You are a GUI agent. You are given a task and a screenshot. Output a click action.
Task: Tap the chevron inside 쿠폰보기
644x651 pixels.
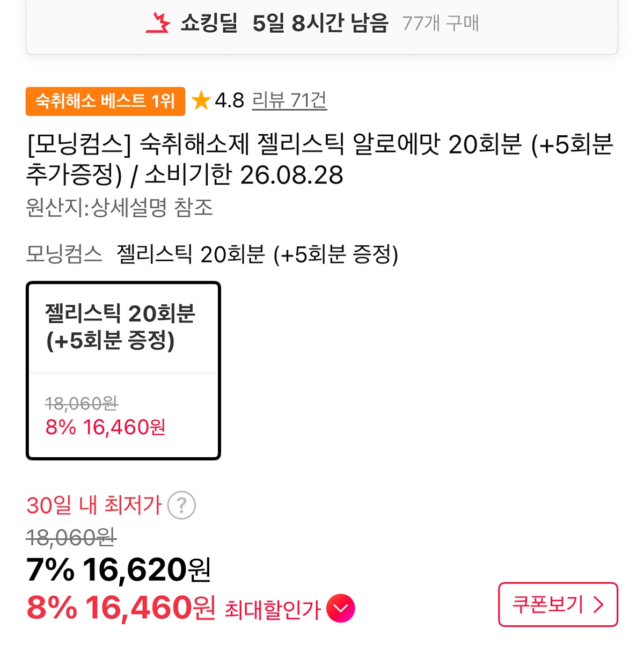point(598,605)
